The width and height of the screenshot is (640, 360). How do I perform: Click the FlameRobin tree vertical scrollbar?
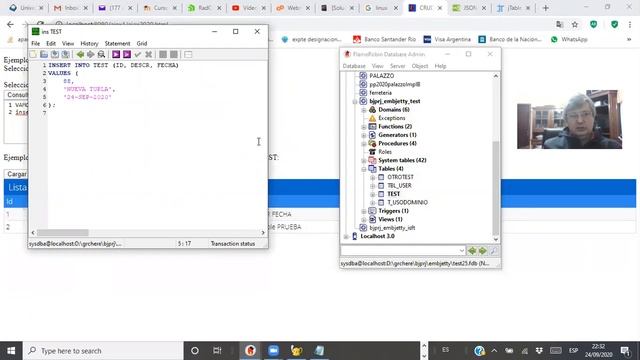[x=496, y=189]
